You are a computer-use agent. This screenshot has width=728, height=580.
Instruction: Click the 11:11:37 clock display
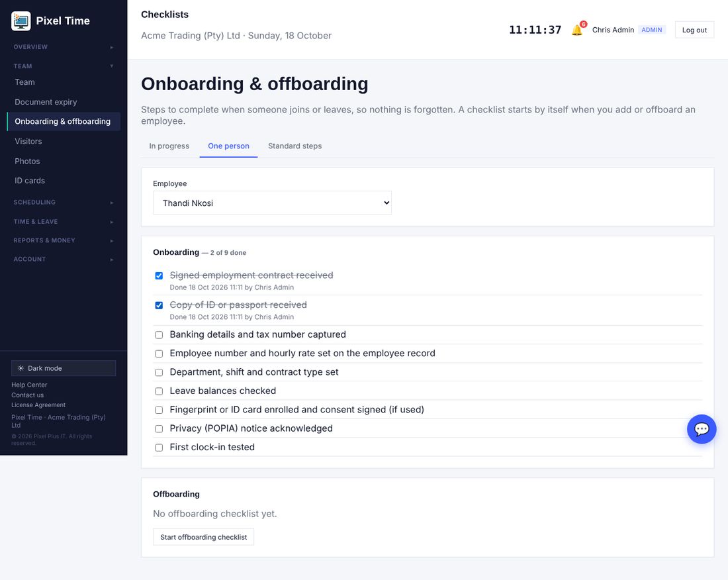click(535, 30)
